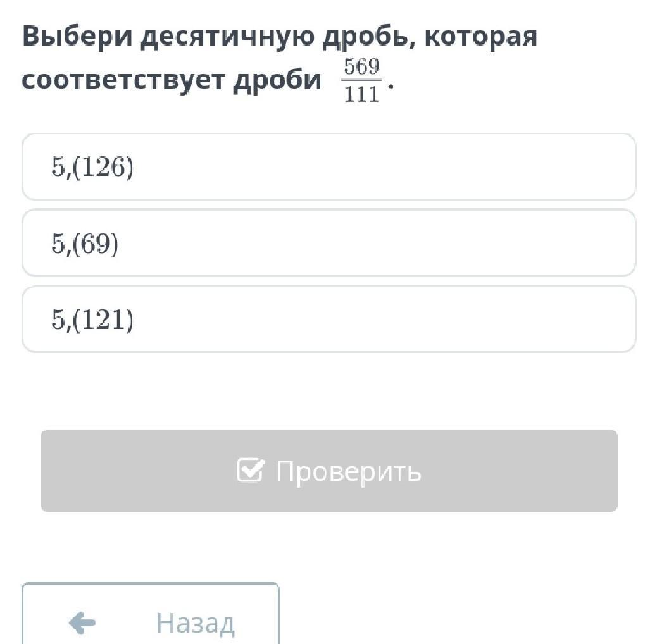
Task: Choose the 5,(69) answer option
Action: pyautogui.click(x=328, y=244)
